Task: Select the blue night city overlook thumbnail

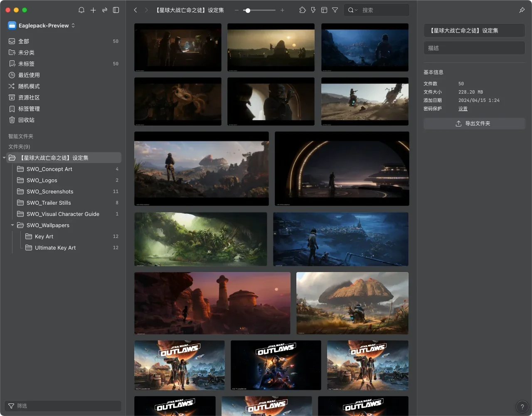Action: pyautogui.click(x=341, y=239)
